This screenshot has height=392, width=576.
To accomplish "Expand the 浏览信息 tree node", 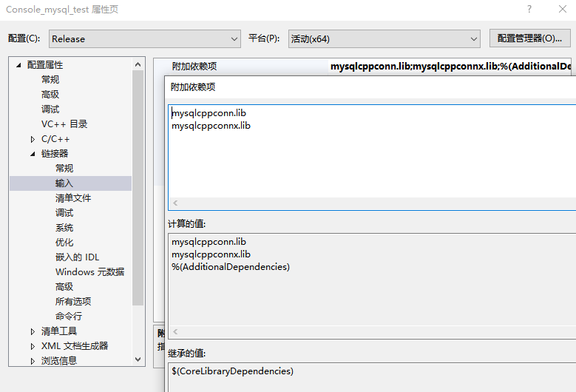I will pos(33,361).
